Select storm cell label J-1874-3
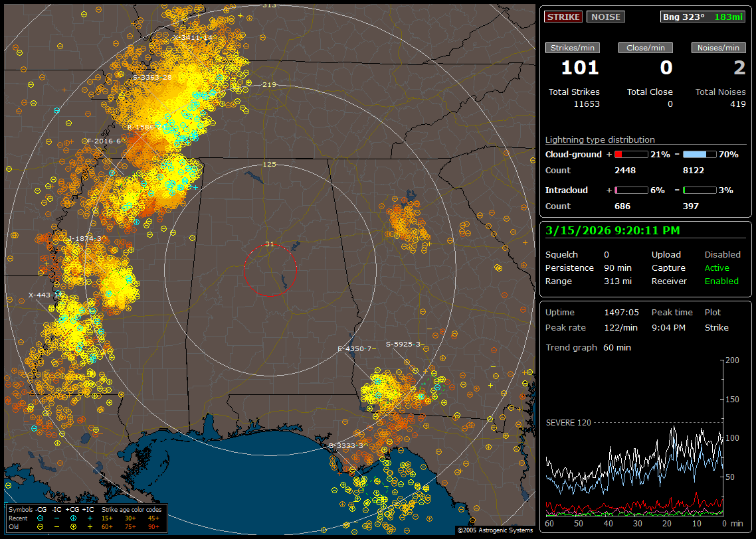The image size is (756, 539). tap(85, 238)
